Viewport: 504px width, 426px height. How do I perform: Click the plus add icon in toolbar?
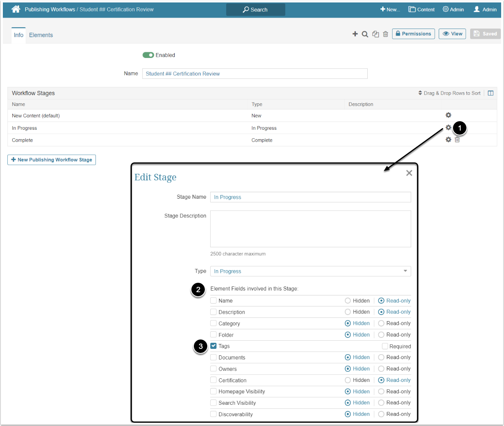coord(355,34)
